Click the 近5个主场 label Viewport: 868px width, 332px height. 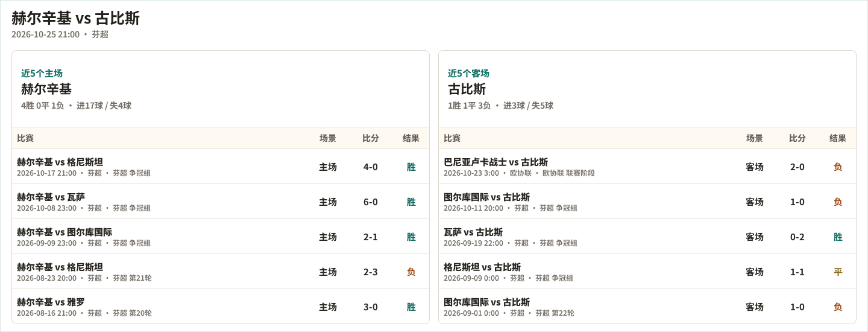42,73
